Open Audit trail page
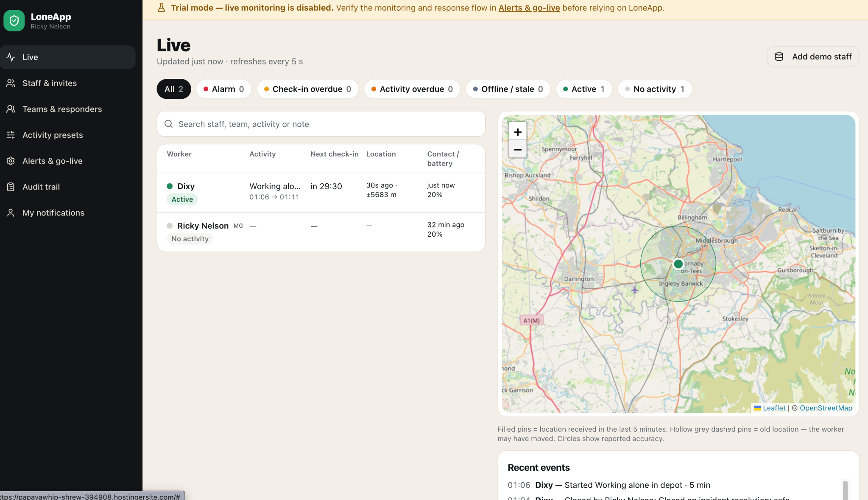 coord(68,187)
